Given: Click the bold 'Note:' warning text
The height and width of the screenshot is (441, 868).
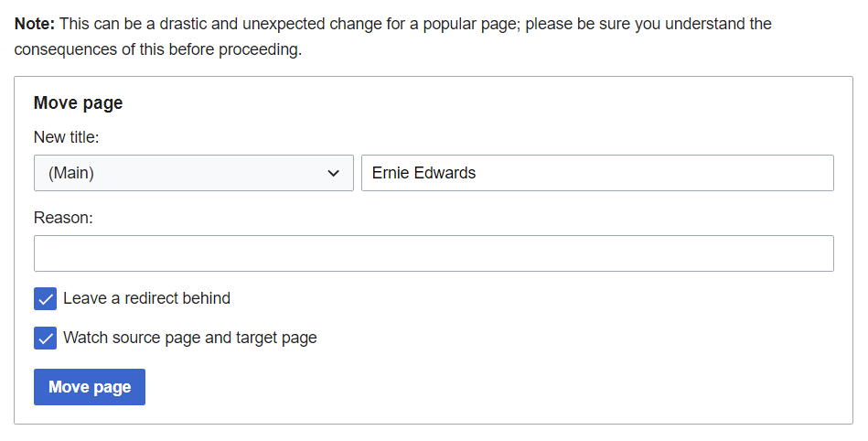Looking at the screenshot, I should coord(35,24).
